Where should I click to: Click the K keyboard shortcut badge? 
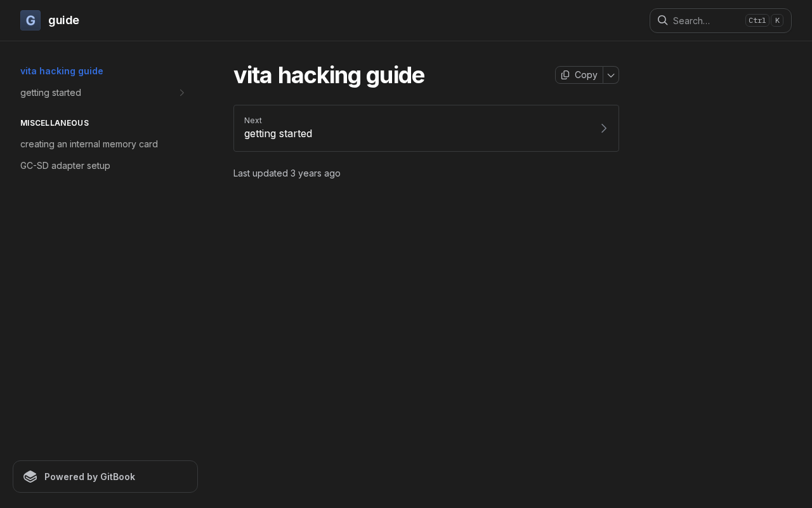(777, 20)
